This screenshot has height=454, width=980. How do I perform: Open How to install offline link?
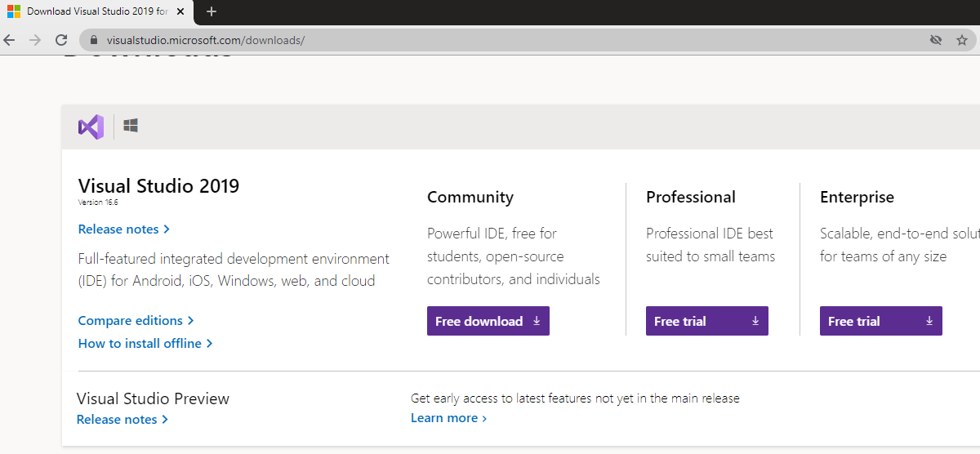[145, 344]
